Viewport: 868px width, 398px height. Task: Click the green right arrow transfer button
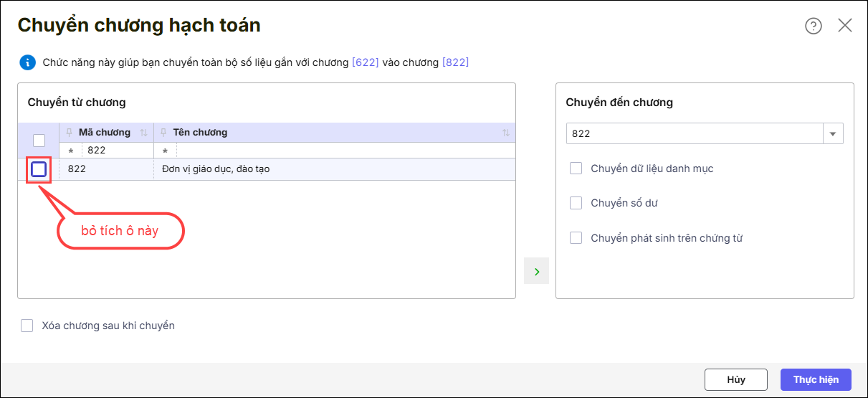pyautogui.click(x=536, y=271)
